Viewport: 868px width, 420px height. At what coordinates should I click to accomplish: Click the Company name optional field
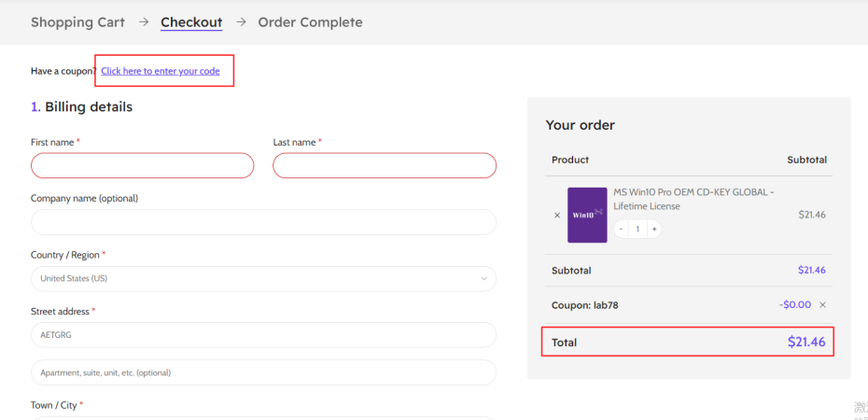(x=263, y=222)
